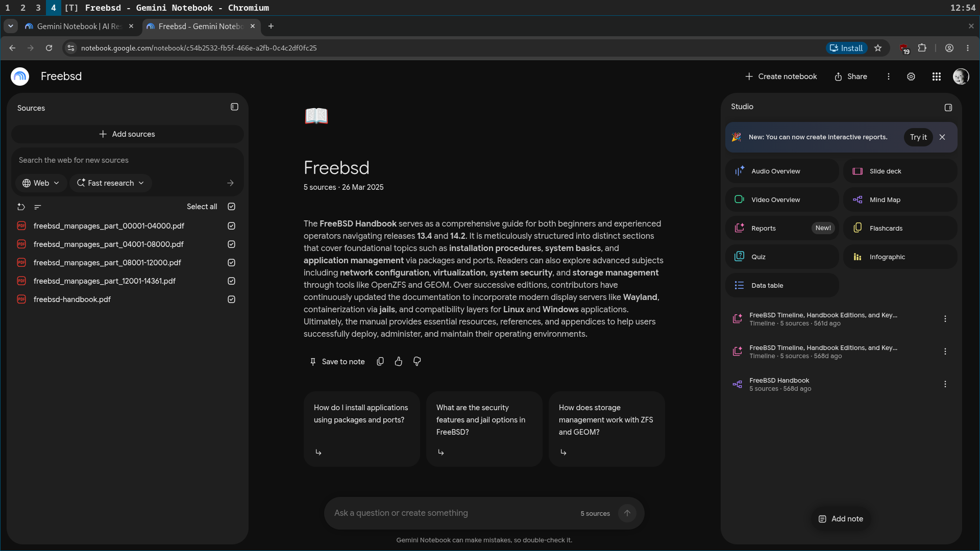Open the Web source type dropdown
This screenshot has height=551, width=980.
(41, 183)
